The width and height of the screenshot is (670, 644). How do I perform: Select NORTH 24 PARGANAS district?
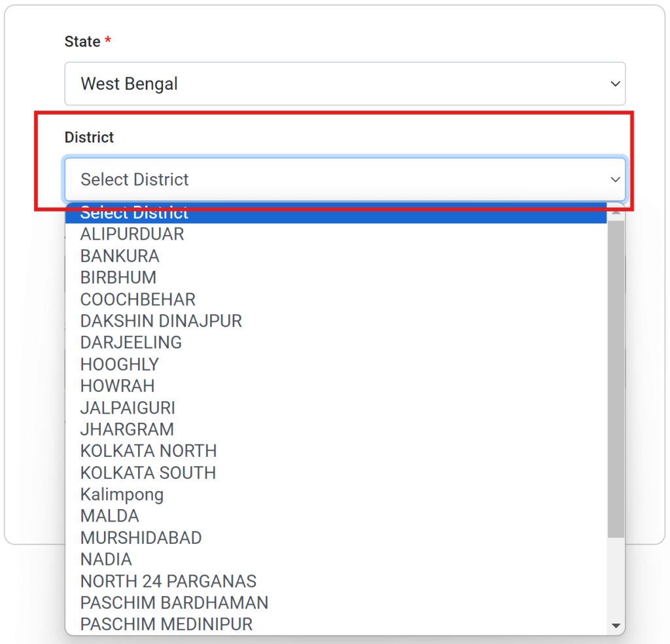(x=168, y=581)
